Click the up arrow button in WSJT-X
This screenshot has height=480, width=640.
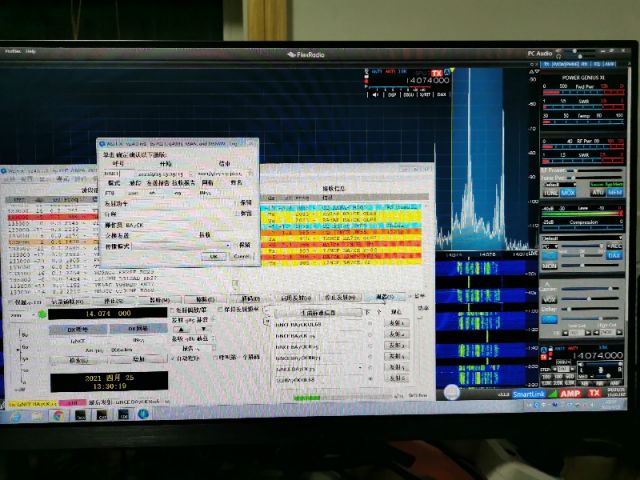(x=182, y=329)
